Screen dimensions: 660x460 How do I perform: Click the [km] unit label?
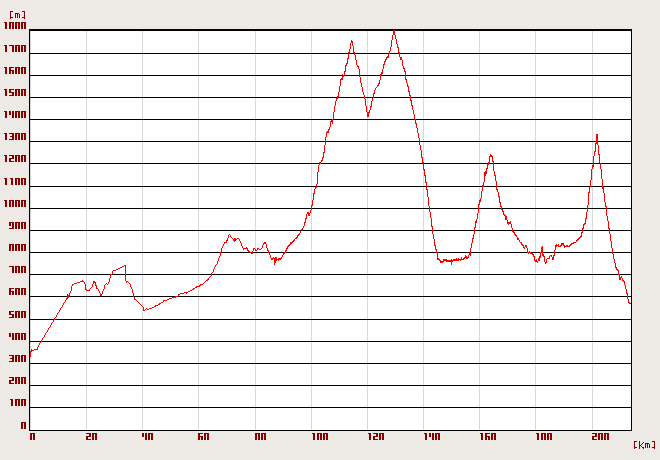645,444
